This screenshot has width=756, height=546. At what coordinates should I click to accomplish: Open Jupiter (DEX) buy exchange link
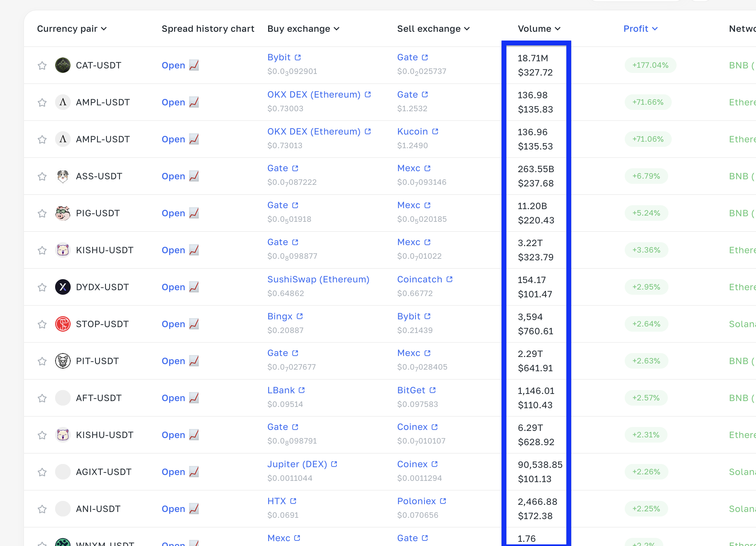pos(297,464)
